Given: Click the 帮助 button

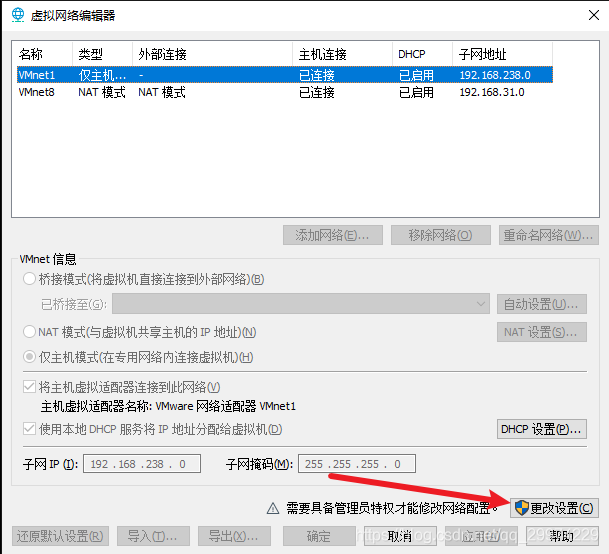Looking at the screenshot, I should coord(562,536).
